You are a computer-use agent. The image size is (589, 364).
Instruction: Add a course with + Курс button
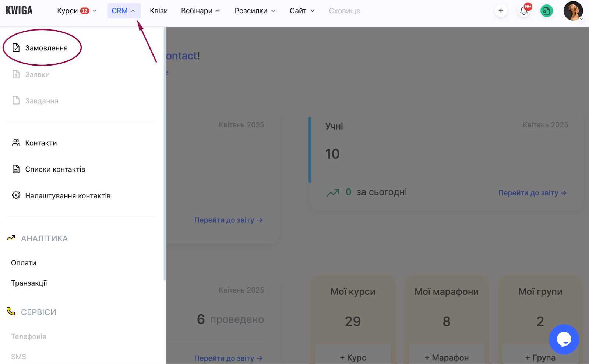tap(353, 354)
